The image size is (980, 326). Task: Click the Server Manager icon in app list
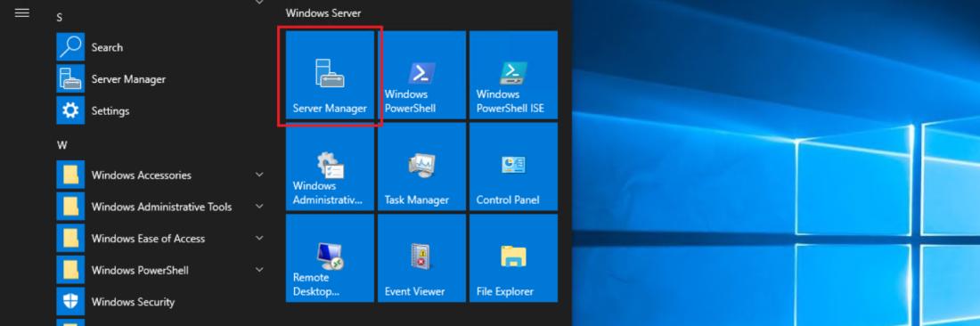(x=70, y=78)
